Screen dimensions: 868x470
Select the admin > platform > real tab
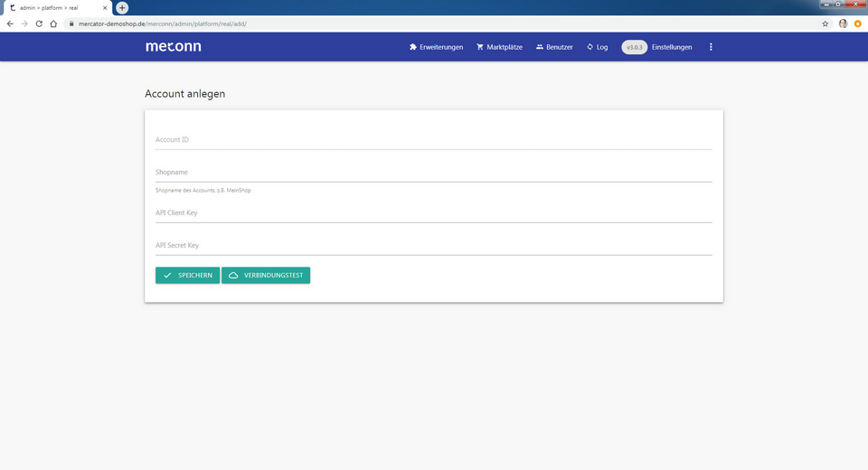coord(56,8)
